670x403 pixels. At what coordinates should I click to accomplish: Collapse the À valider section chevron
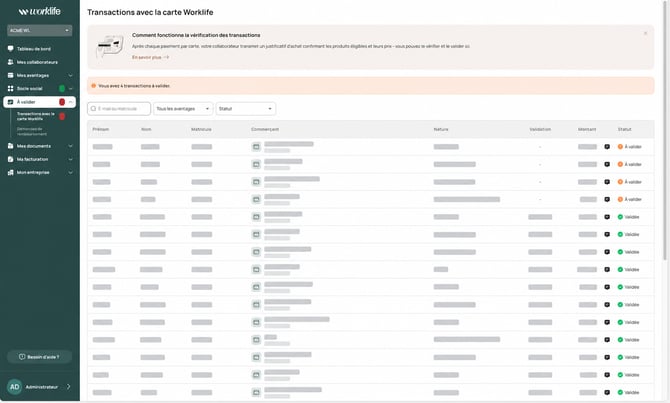(x=71, y=102)
